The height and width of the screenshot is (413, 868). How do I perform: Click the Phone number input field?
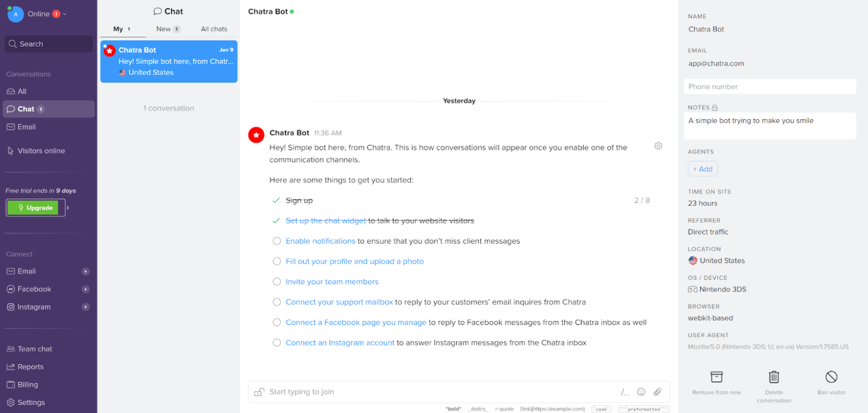(769, 87)
